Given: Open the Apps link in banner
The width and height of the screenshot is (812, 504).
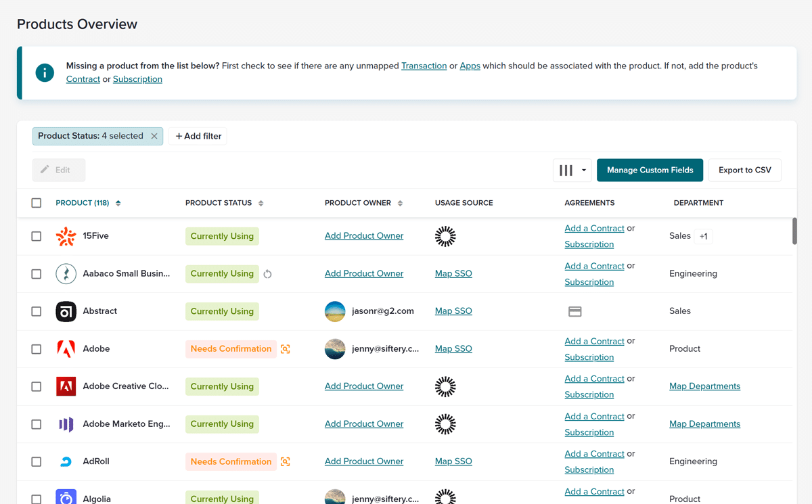Looking at the screenshot, I should pos(470,66).
